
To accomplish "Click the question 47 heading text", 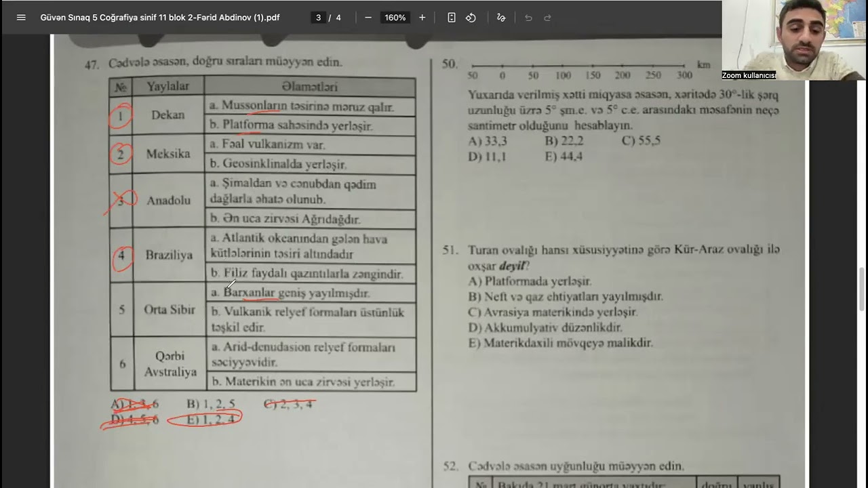I will coord(225,62).
